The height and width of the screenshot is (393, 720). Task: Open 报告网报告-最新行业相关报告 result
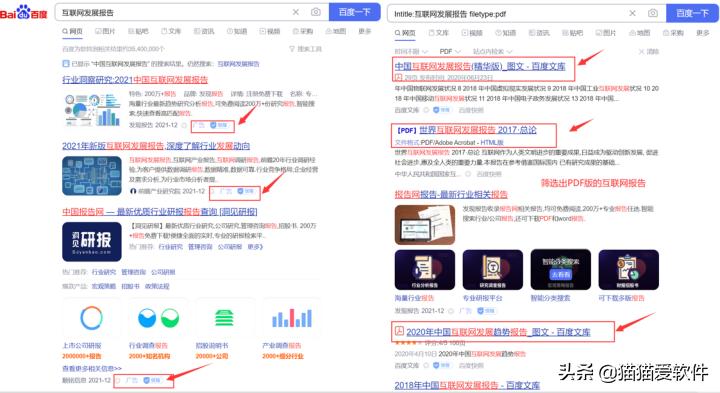coord(451,195)
